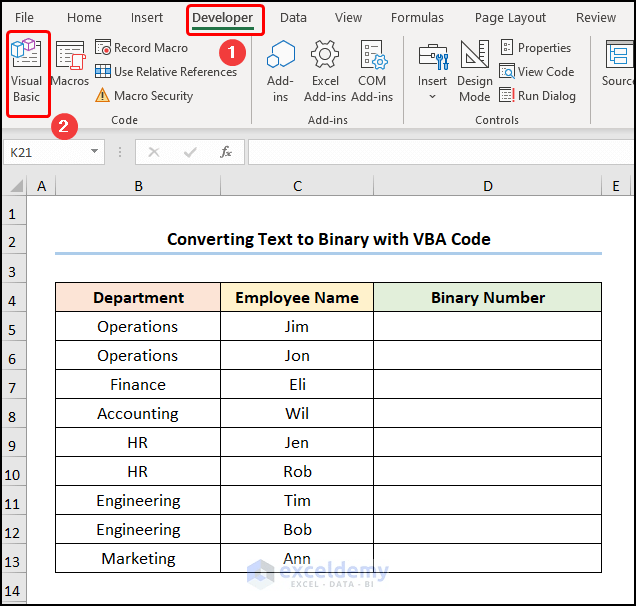The width and height of the screenshot is (636, 606).
Task: Select column B header
Action: (138, 186)
